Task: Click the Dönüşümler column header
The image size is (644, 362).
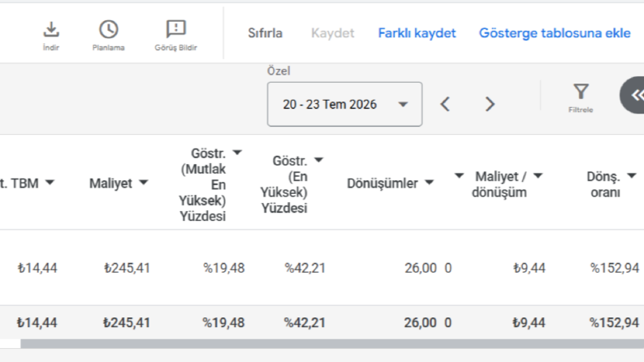Action: click(x=383, y=183)
